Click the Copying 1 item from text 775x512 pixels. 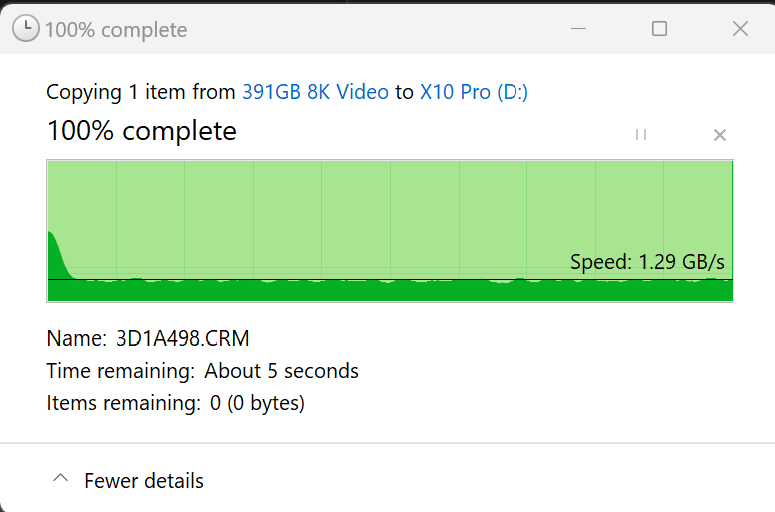click(140, 92)
